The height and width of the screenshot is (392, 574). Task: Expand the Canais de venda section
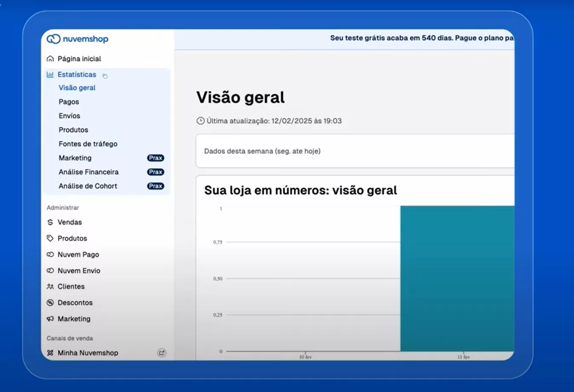point(69,338)
